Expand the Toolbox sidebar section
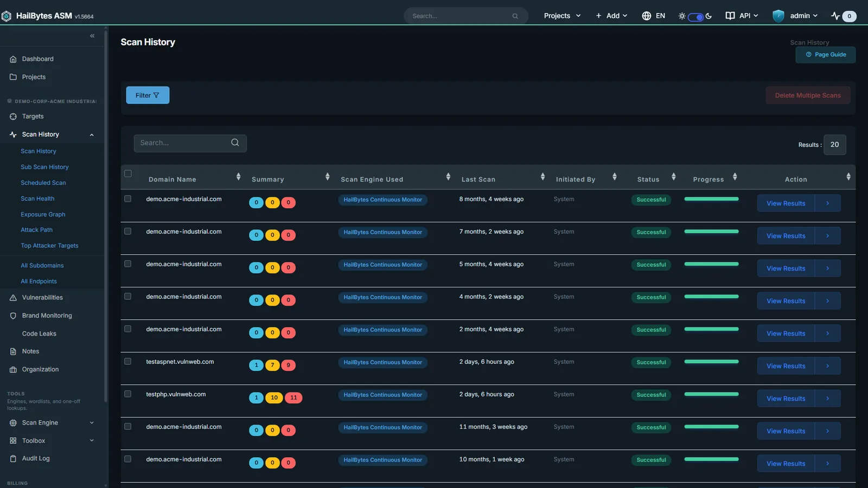This screenshot has width=868, height=488. point(92,441)
